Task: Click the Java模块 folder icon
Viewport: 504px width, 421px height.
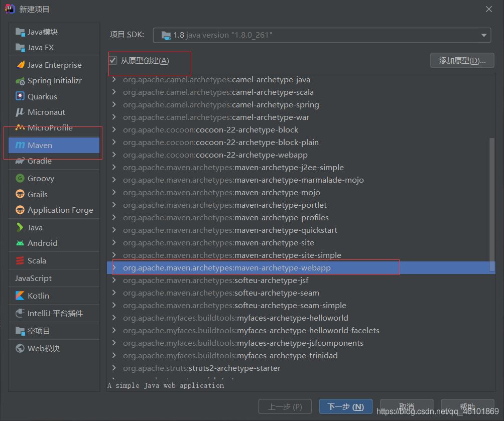Action: [20, 32]
